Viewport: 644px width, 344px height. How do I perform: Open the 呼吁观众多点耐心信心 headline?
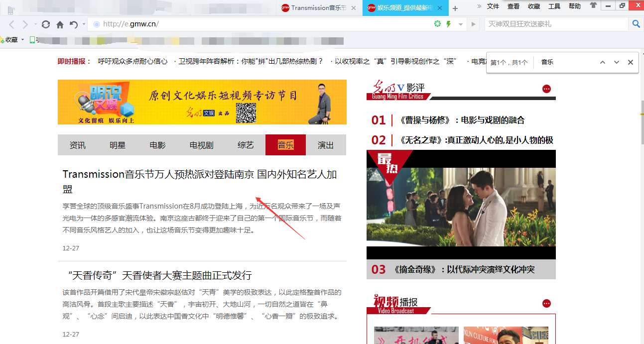coord(133,61)
